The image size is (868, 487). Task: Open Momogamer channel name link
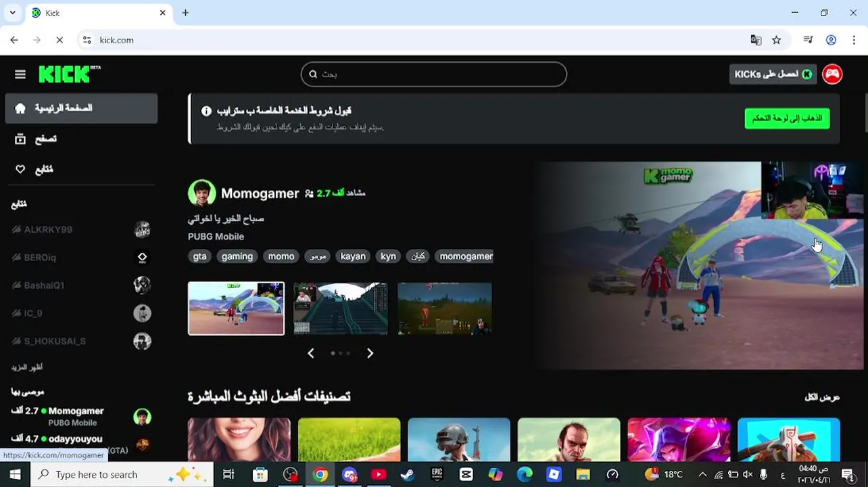(x=260, y=193)
